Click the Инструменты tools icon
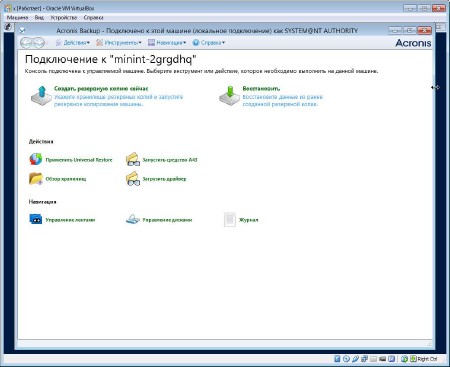 tap(99, 43)
